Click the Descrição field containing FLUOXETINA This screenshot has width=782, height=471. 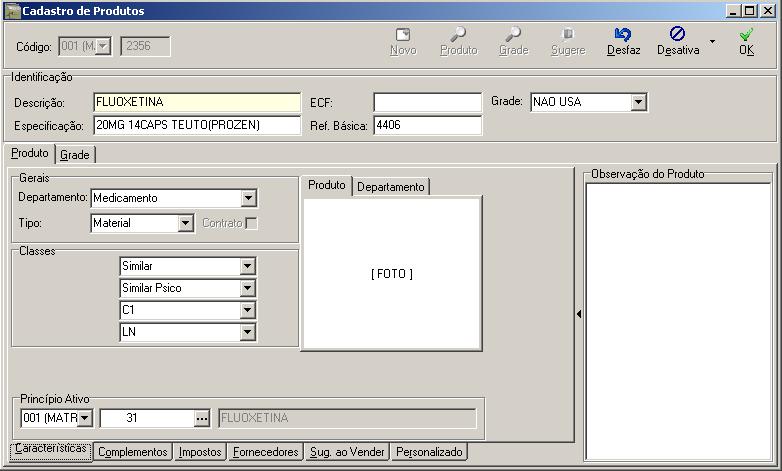click(x=197, y=102)
